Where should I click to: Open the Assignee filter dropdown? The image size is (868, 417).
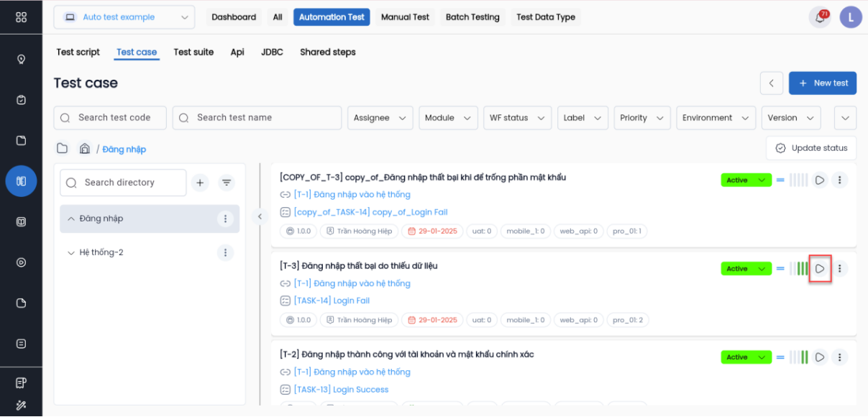click(x=380, y=118)
